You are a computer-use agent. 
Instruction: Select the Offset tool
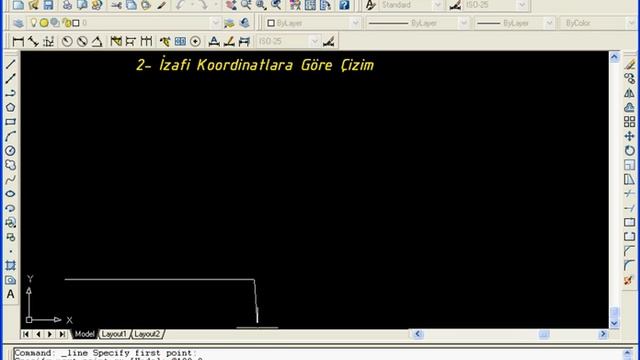click(629, 107)
